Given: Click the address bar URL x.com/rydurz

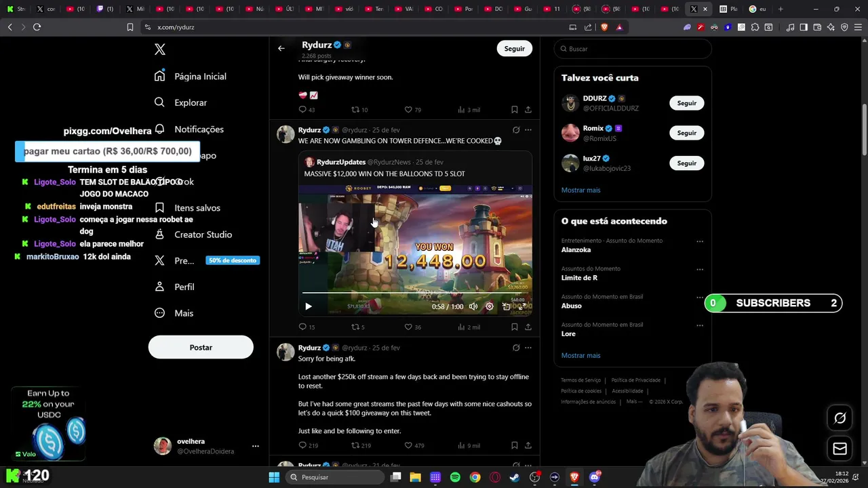Looking at the screenshot, I should pyautogui.click(x=176, y=27).
